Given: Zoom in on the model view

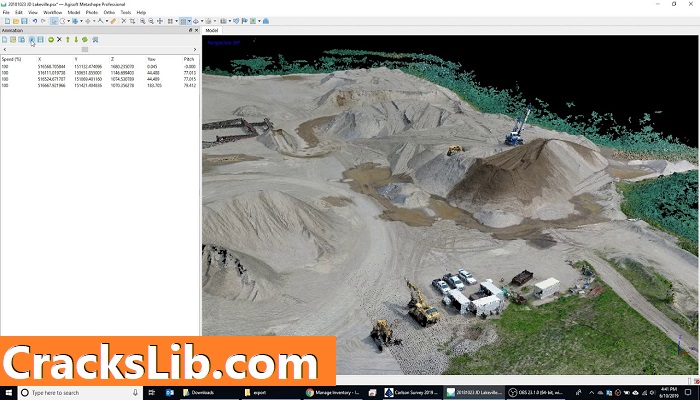Looking at the screenshot, I should (x=142, y=21).
